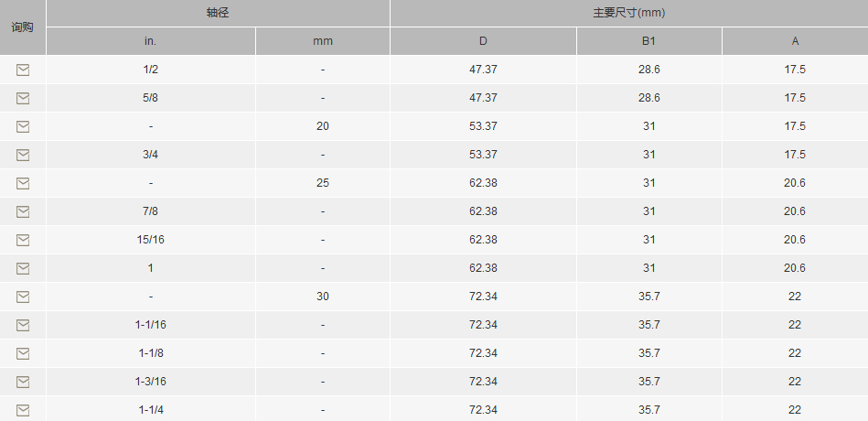Click envelope icon for 25 mm shaft row
Screen dimensions: 868x421
(23, 183)
